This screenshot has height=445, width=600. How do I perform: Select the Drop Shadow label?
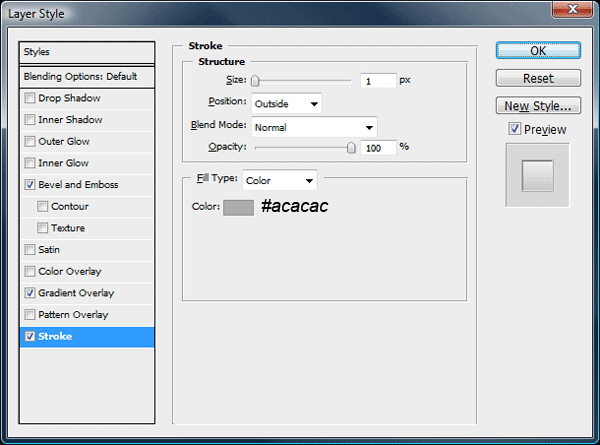69,98
